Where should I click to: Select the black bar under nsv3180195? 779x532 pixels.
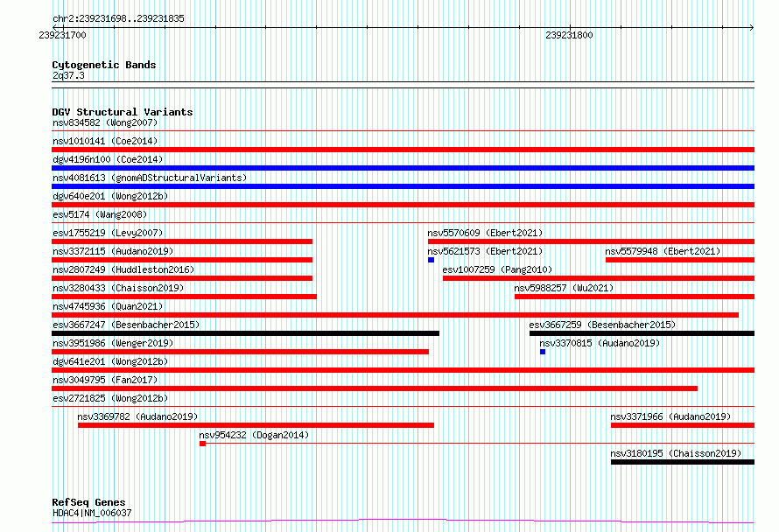coord(683,462)
